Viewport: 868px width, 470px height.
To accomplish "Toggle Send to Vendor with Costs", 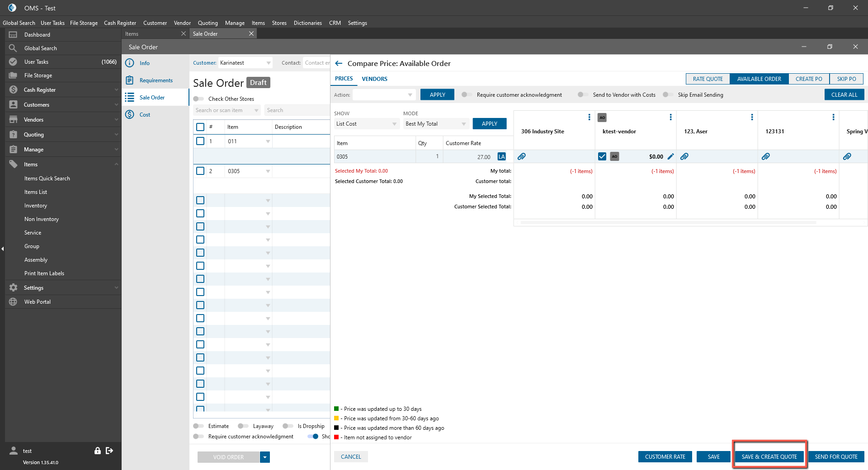I will 583,95.
